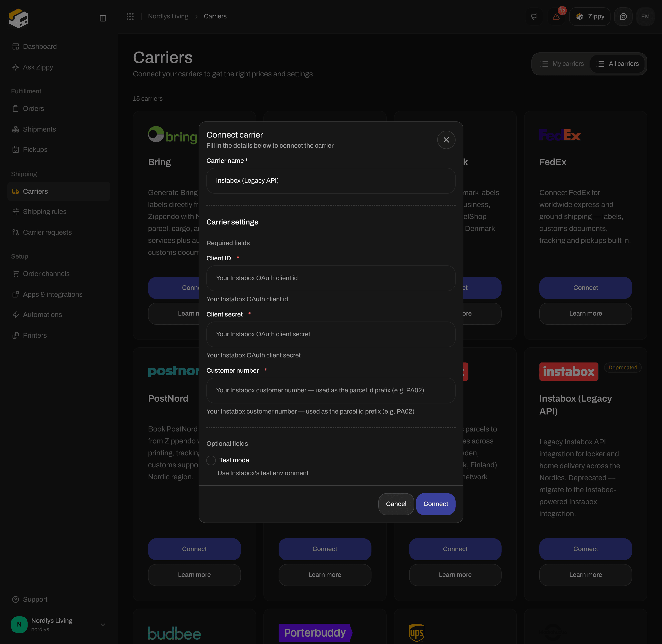Open Apps & integrations page
Screen dimensions: 662x644
[x=59, y=294]
